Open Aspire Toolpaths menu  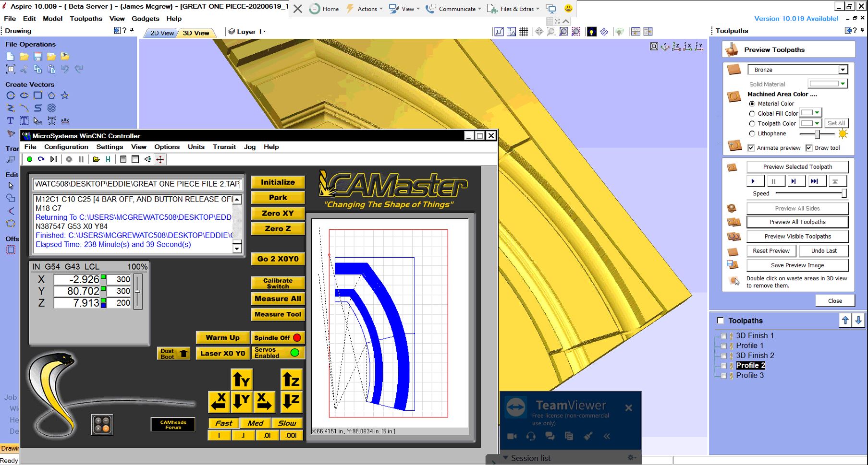[86, 19]
